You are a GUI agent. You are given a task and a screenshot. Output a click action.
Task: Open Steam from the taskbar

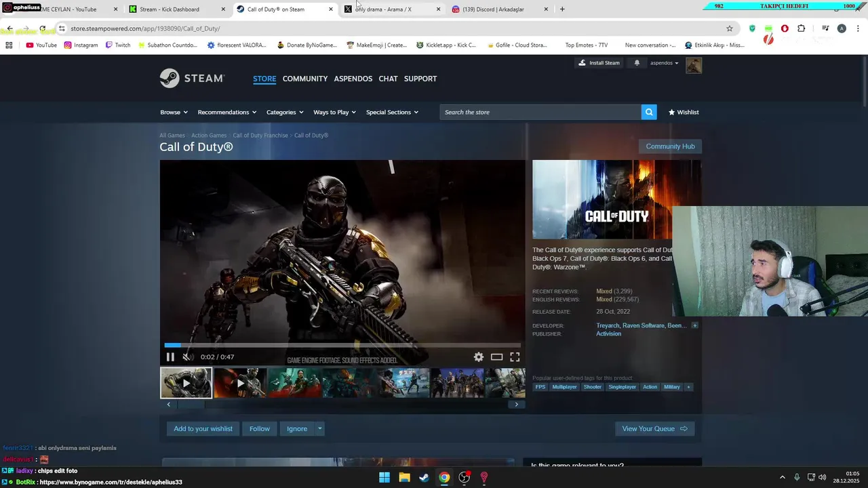point(424,477)
